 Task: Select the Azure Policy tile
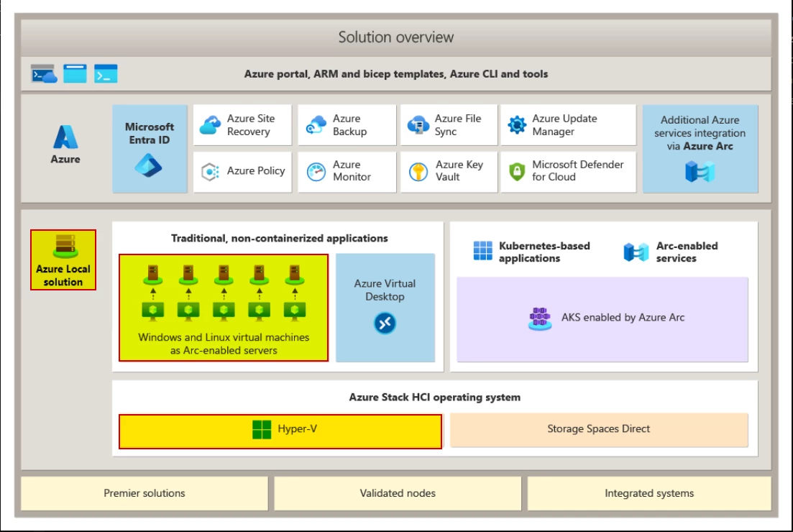[242, 172]
